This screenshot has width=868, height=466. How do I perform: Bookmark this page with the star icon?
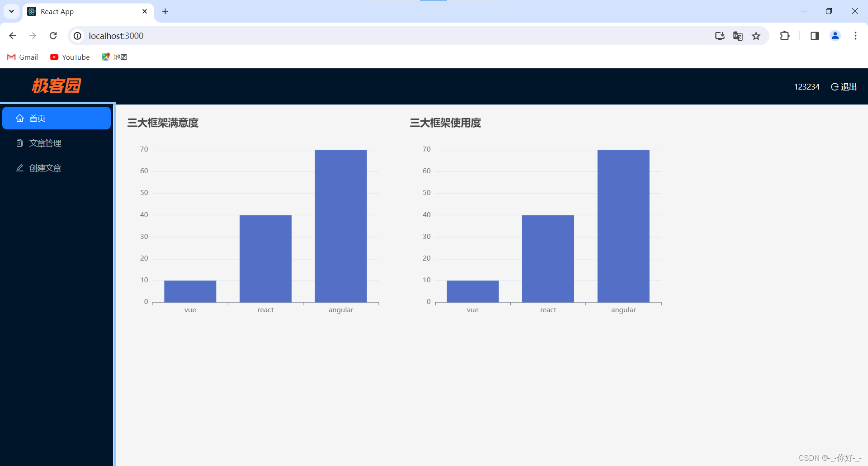756,36
